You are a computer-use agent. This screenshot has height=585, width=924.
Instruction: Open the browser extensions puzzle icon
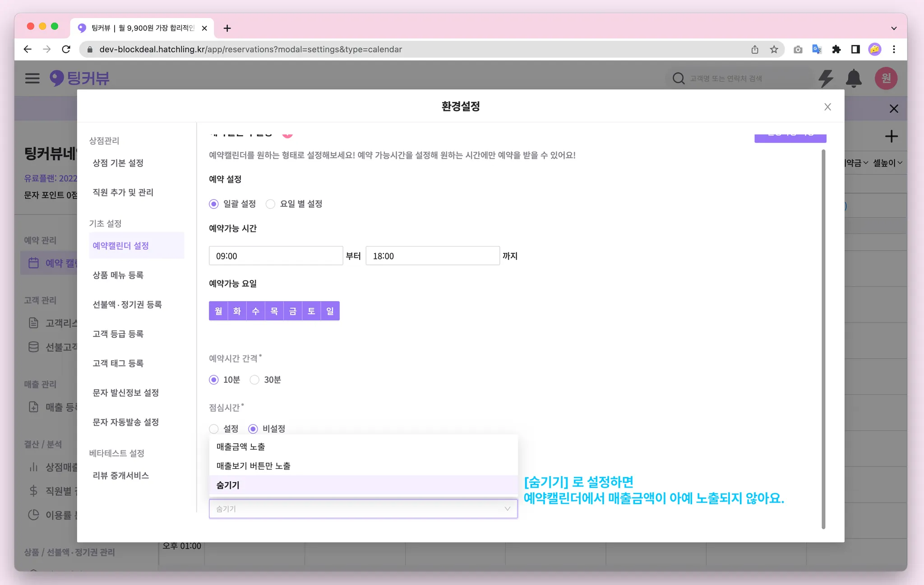click(836, 50)
